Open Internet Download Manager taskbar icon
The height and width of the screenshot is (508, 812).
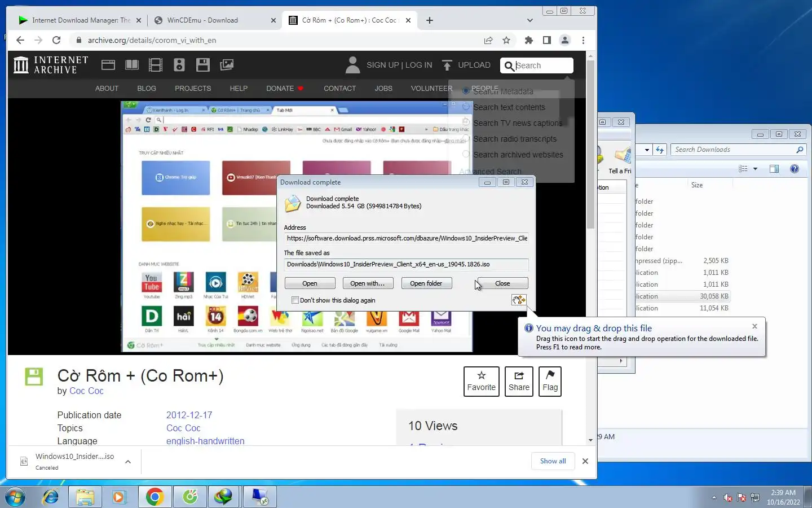coord(224,497)
